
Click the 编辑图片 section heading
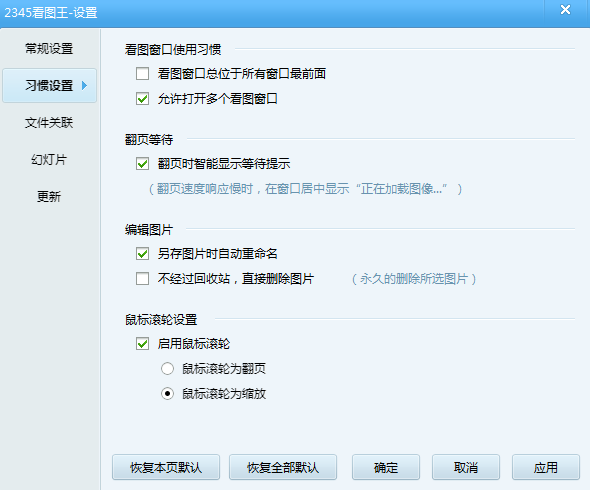point(149,230)
